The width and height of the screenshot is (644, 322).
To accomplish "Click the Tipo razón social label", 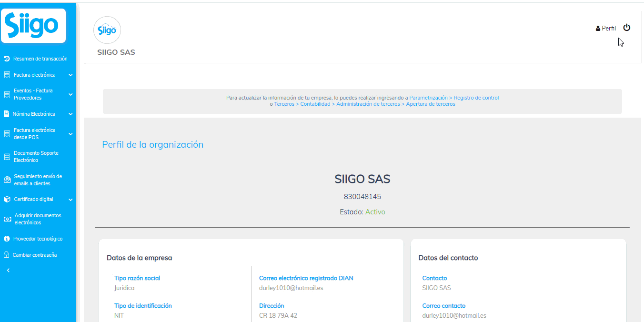I will coord(137,278).
